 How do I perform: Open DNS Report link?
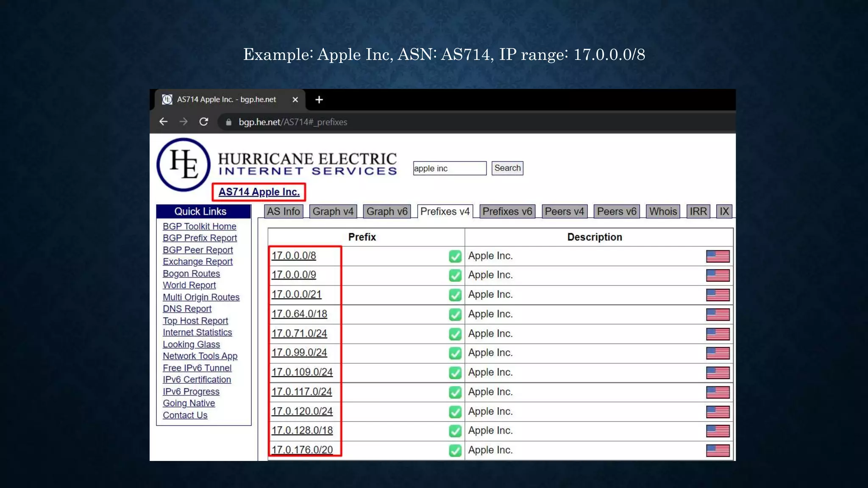(x=187, y=309)
